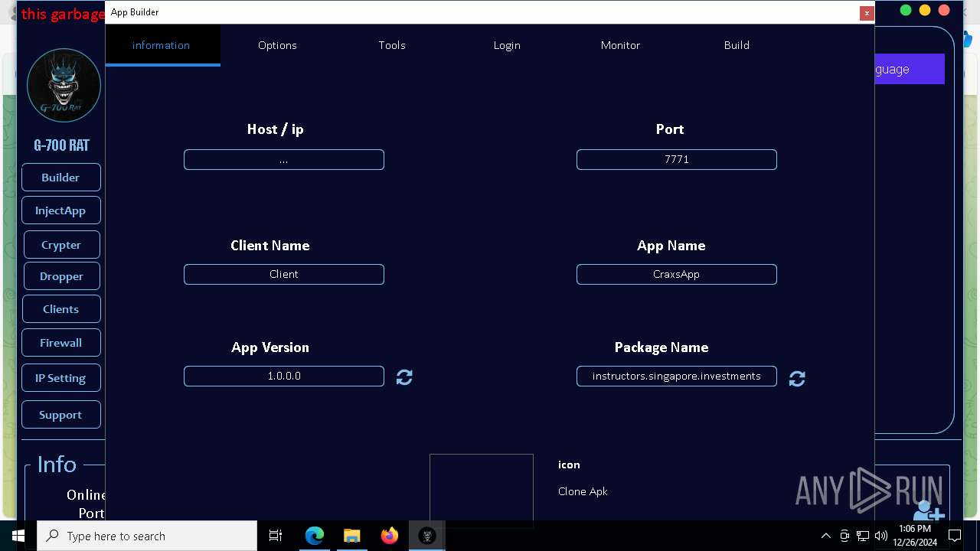The width and height of the screenshot is (980, 551).
Task: Close the App Builder dialog
Action: (867, 13)
